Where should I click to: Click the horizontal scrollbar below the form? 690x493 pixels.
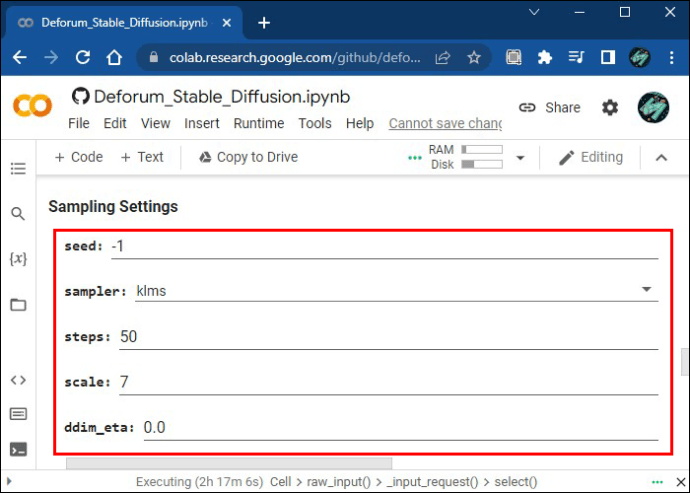coord(229,463)
